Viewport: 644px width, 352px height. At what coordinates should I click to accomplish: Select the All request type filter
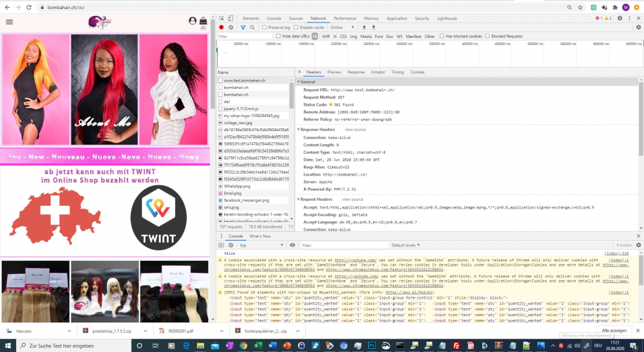coord(315,36)
